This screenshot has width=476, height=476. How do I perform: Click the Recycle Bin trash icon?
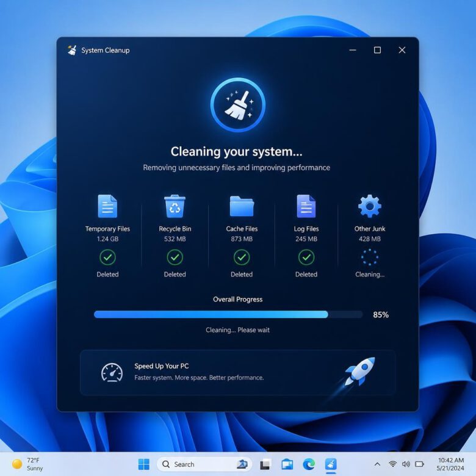pyautogui.click(x=175, y=206)
